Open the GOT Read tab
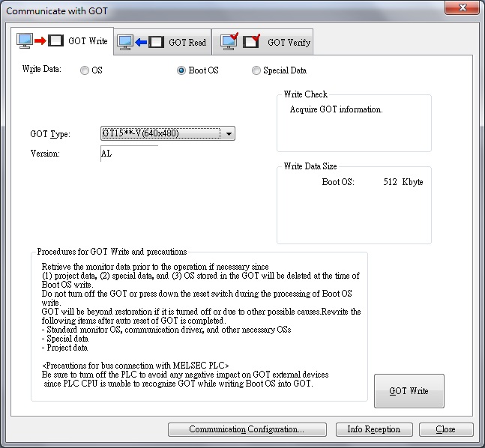The width and height of the screenshot is (485, 448). click(x=187, y=43)
